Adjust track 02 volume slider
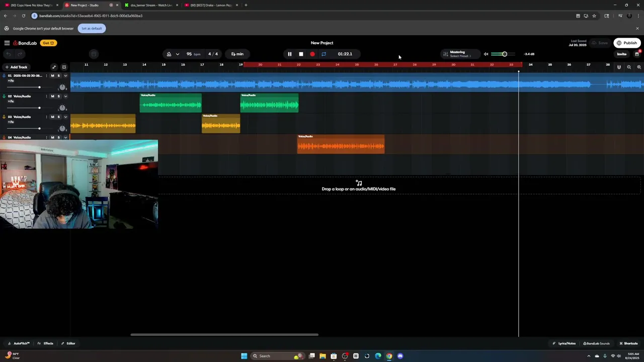The width and height of the screenshot is (644, 362). (x=30, y=108)
